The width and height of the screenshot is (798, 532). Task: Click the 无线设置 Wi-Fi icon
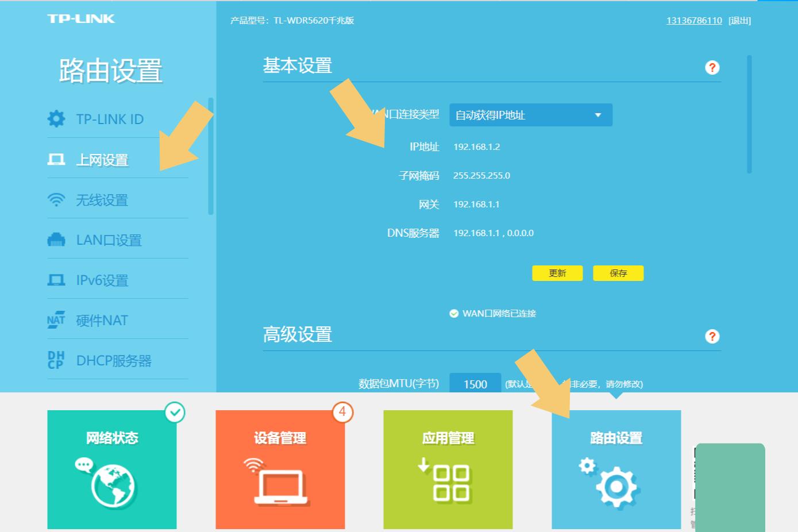pos(56,199)
